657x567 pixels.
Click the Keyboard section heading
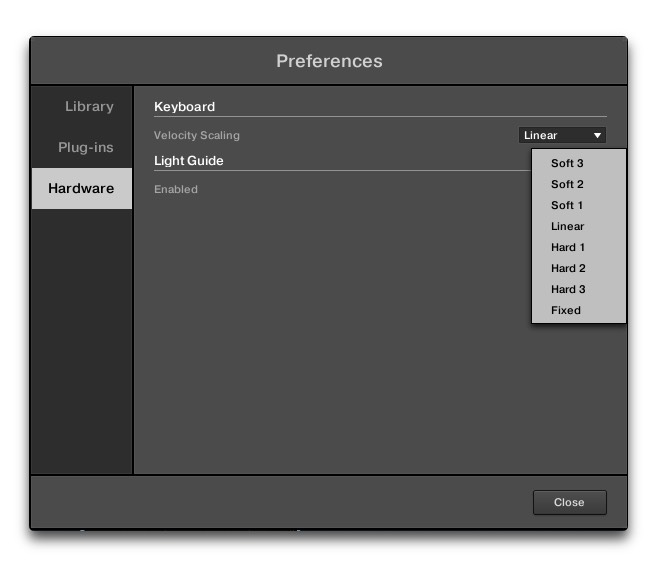pos(184,107)
